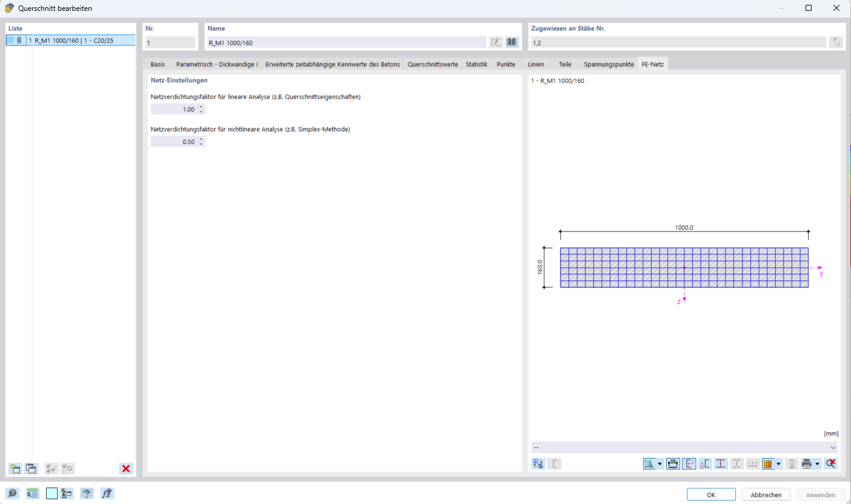The image size is (851, 504).
Task: Open the cross-section library book icon
Action: 511,41
